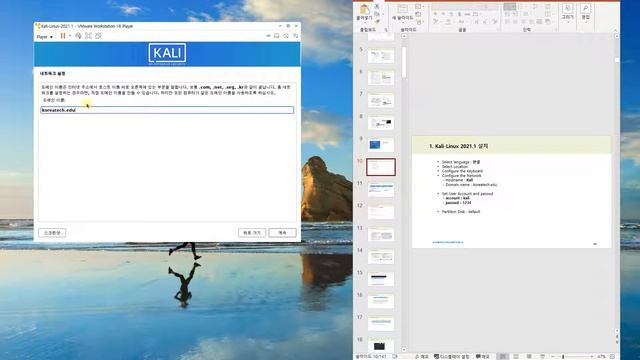Click the 스크린샷 button in Kali installer
This screenshot has width=640, height=360.
point(52,233)
